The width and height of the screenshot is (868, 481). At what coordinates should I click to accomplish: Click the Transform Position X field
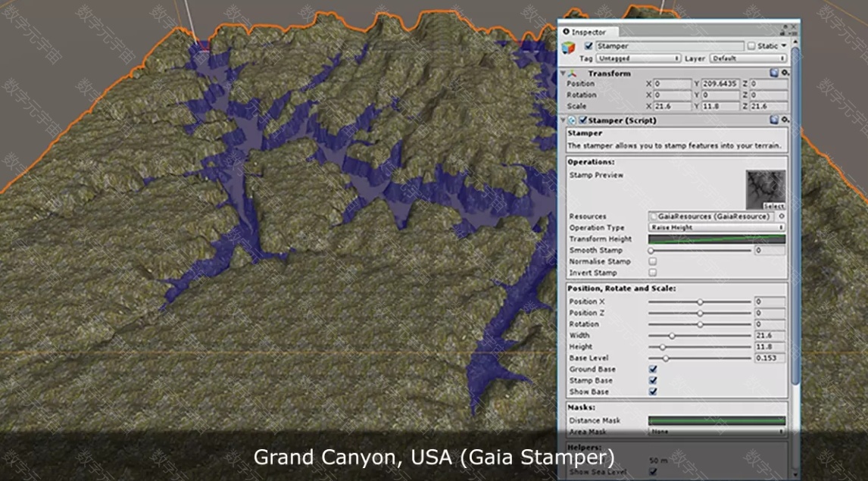point(673,83)
